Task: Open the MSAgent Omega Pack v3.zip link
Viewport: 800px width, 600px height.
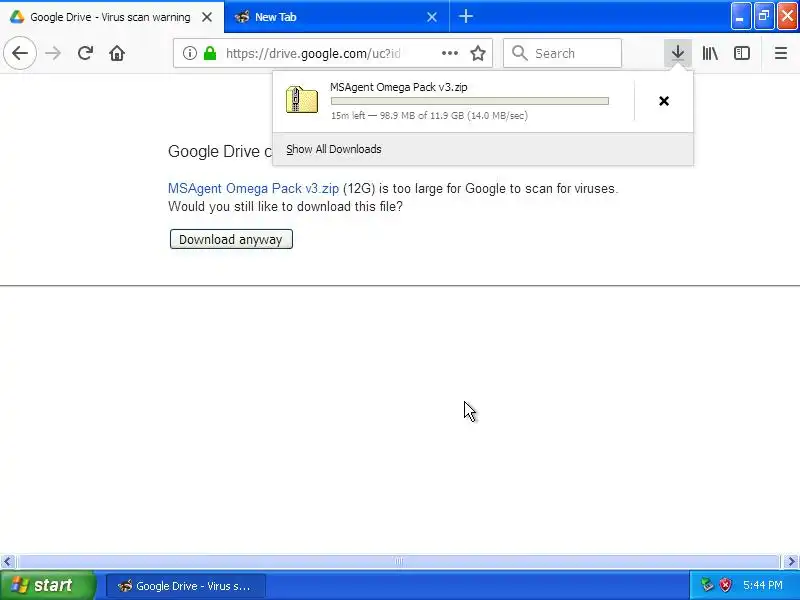Action: pos(254,188)
